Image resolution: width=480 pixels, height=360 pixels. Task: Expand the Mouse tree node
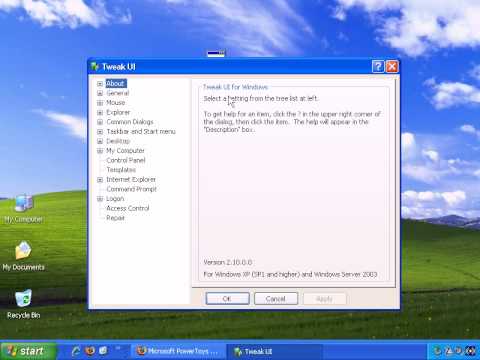[100, 103]
